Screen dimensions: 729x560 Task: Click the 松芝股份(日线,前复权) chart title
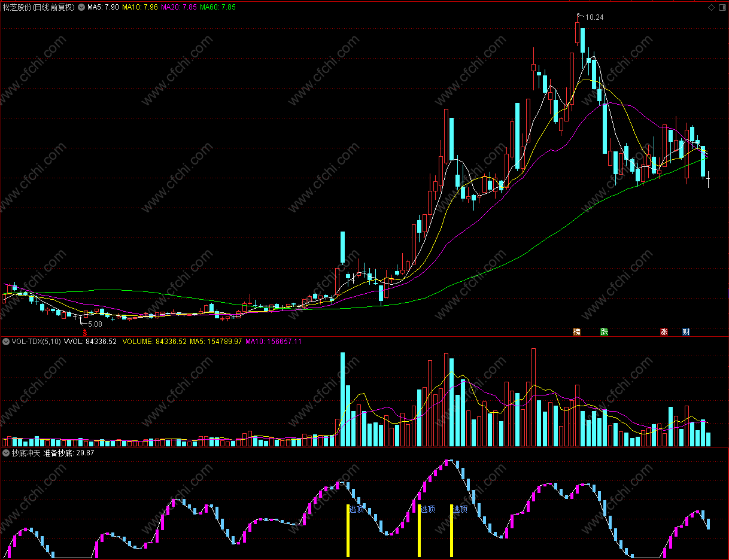[39, 7]
